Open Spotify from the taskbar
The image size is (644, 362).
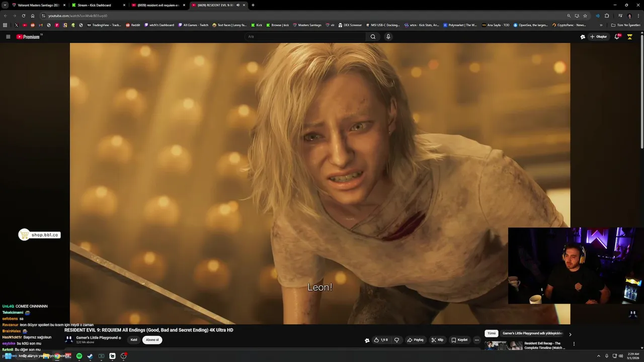(x=79, y=356)
